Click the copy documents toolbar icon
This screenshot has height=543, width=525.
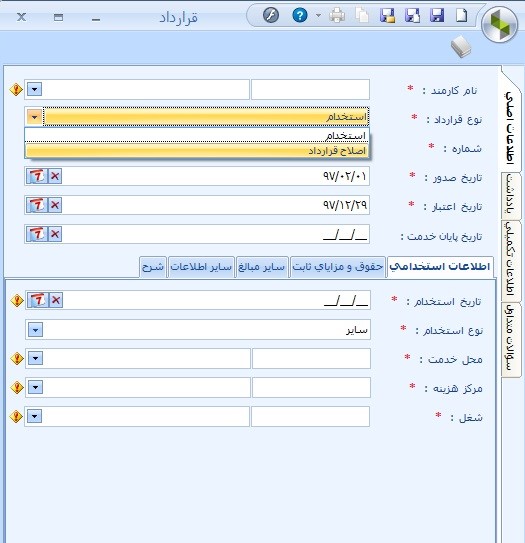tap(362, 16)
